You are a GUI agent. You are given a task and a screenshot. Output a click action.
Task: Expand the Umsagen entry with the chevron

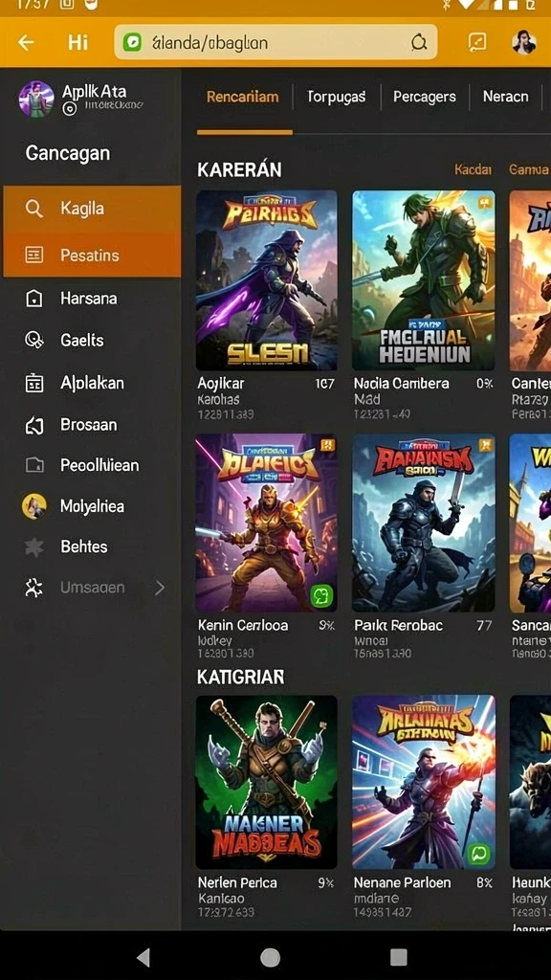[x=160, y=588]
